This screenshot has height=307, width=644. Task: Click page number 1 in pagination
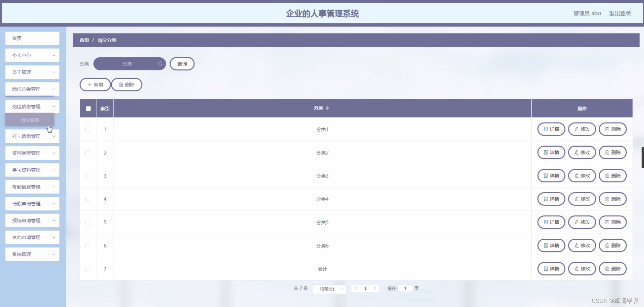click(x=365, y=288)
